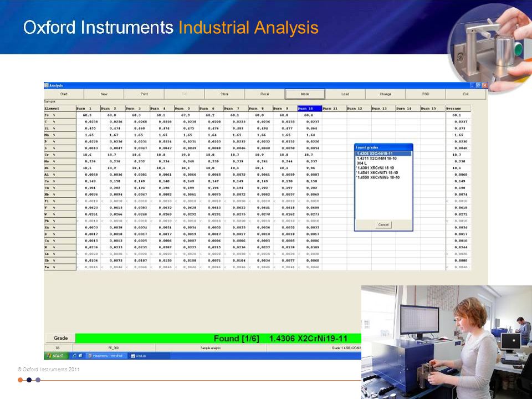Select grade 1.4306 X2CrNi19-11 in list
The width and height of the screenshot is (532, 399).
383,154
